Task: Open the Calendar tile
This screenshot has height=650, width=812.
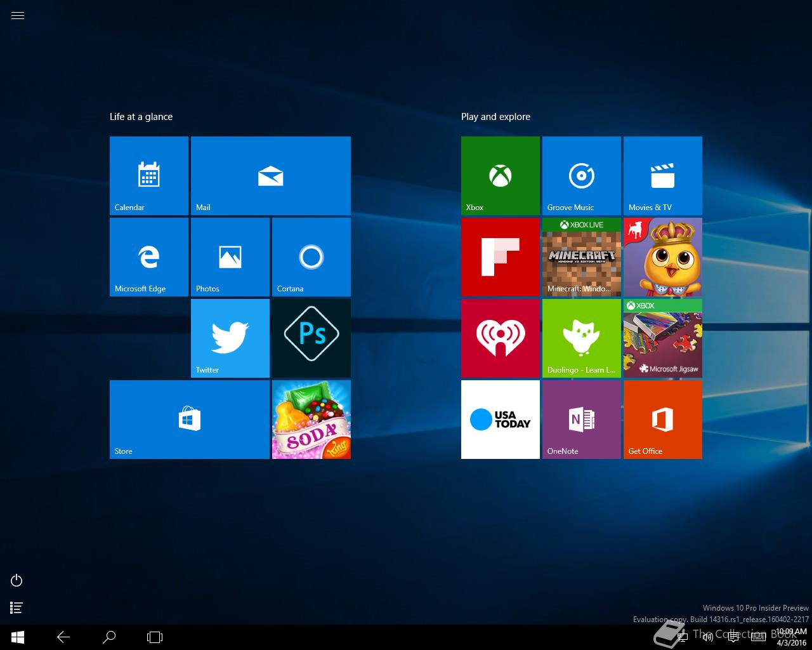Action: coord(149,176)
